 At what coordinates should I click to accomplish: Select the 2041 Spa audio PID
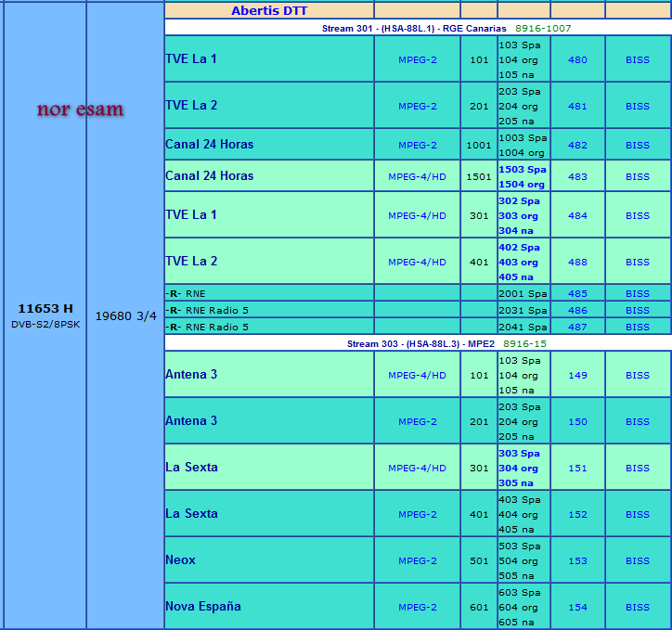pos(523,328)
